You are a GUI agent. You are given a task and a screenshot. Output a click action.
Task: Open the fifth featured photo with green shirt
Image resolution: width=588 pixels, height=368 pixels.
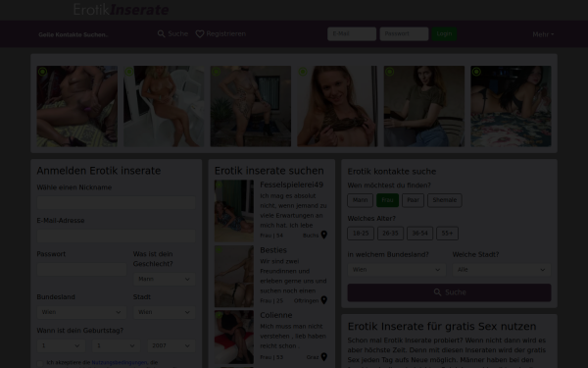tap(424, 106)
